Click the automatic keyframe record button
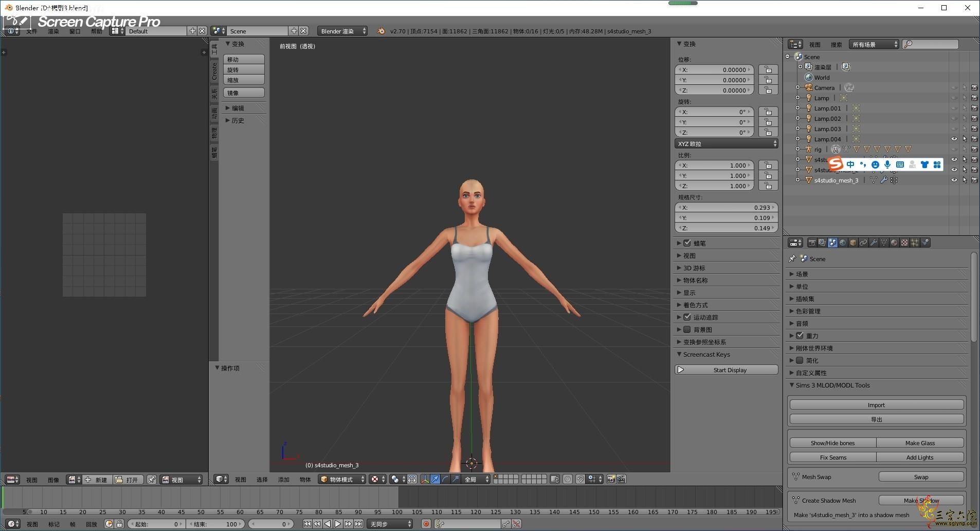This screenshot has height=531, width=980. pos(426,524)
